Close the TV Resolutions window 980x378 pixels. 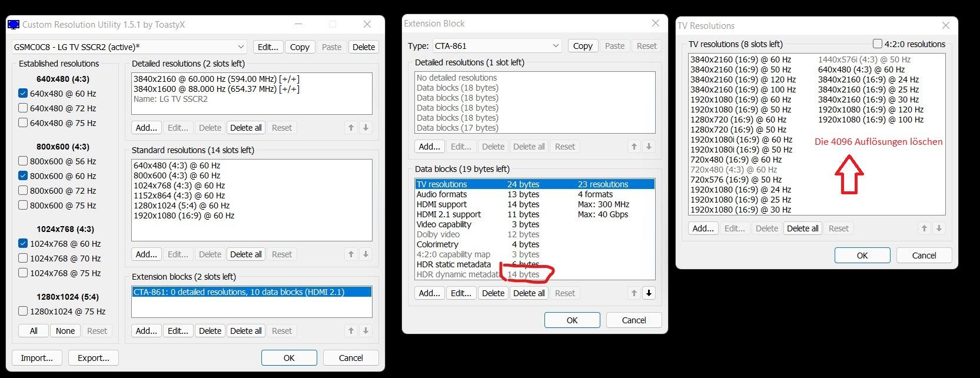tap(946, 25)
